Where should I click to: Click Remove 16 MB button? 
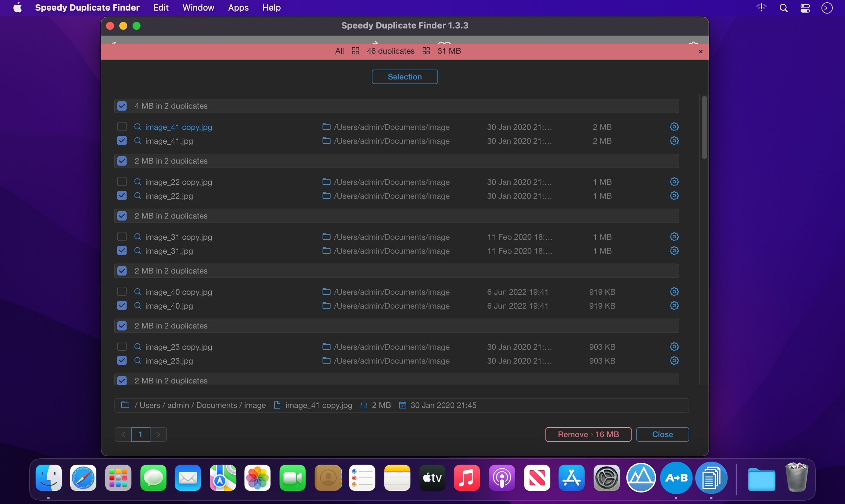[588, 434]
